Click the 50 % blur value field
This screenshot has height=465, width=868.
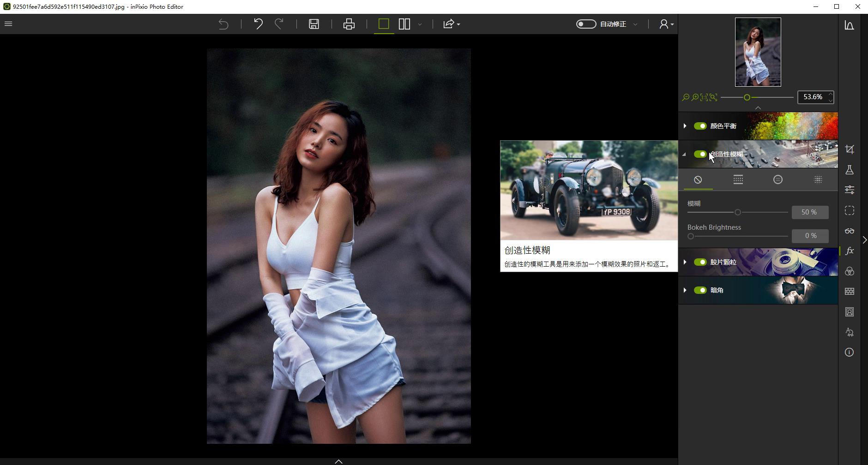810,212
